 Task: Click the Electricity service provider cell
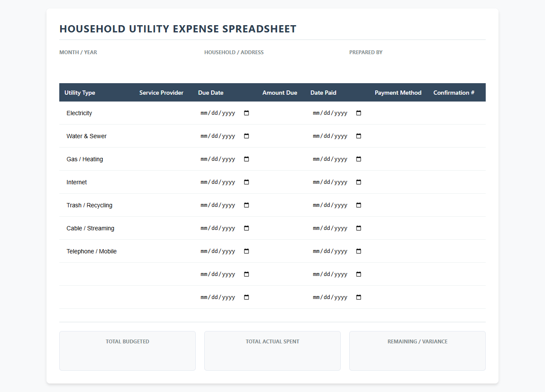pyautogui.click(x=164, y=113)
